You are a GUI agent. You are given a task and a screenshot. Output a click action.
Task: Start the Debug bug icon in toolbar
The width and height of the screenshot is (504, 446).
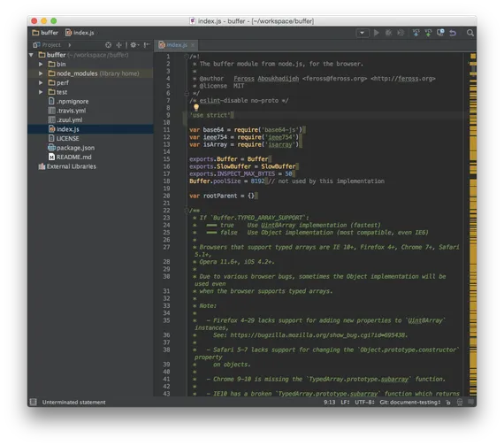pos(388,33)
